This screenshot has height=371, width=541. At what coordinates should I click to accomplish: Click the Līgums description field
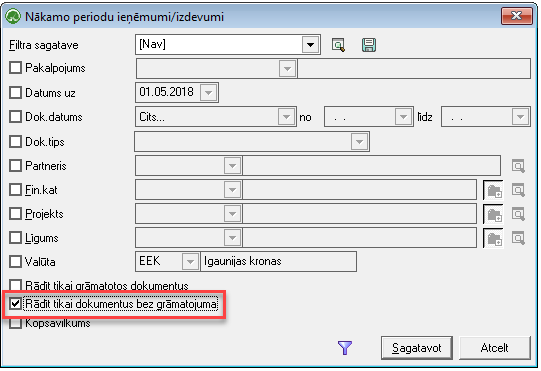[360, 238]
